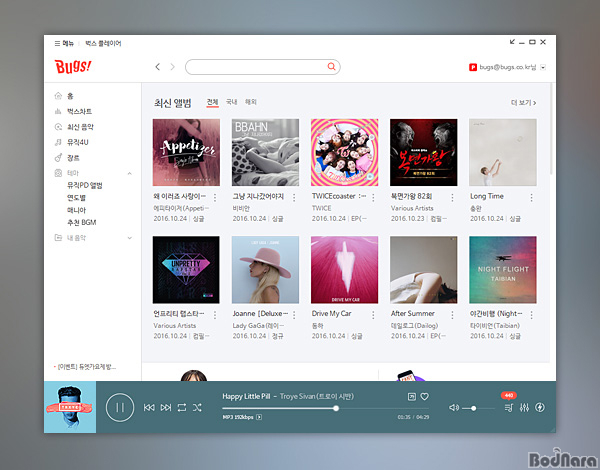600x470 pixels.
Task: Select the 전체 tab
Action: [212, 102]
